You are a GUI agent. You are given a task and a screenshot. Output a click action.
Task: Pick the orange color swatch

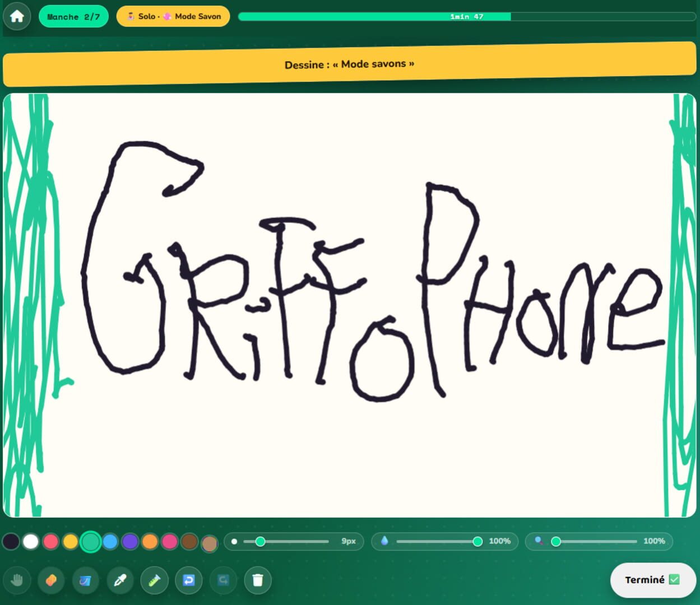click(150, 541)
